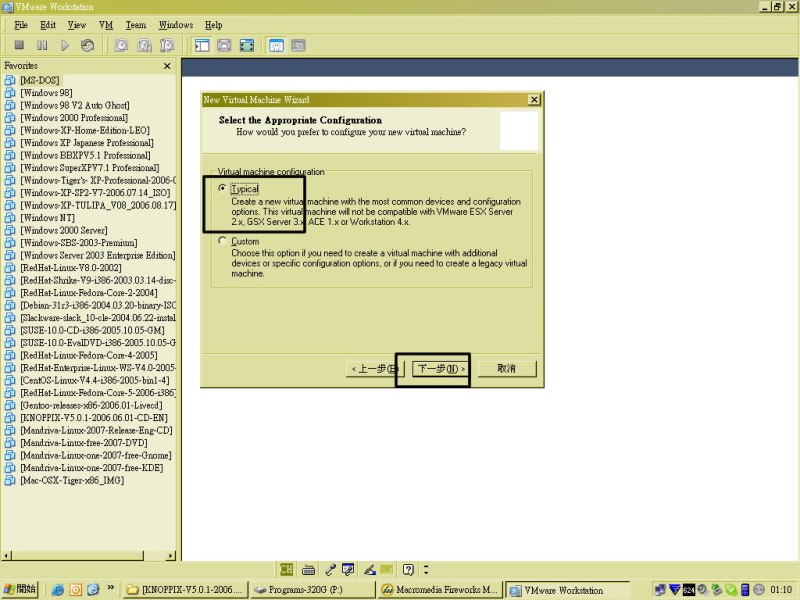The image size is (800, 600).
Task: Select [RedHat-Linux-V8.0-2002] favorite
Action: click(x=71, y=267)
